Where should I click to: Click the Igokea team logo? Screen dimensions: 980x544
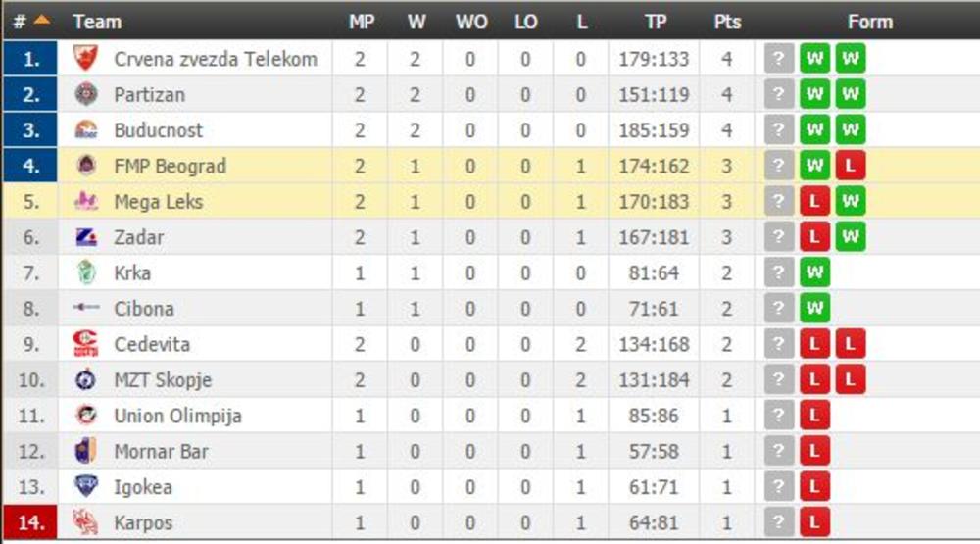[x=86, y=486]
